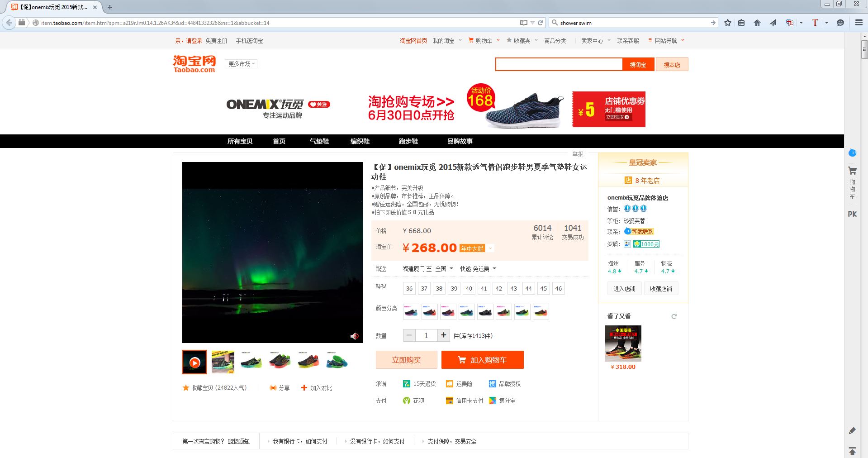868x458 pixels.
Task: Select shoe size 45
Action: 544,288
